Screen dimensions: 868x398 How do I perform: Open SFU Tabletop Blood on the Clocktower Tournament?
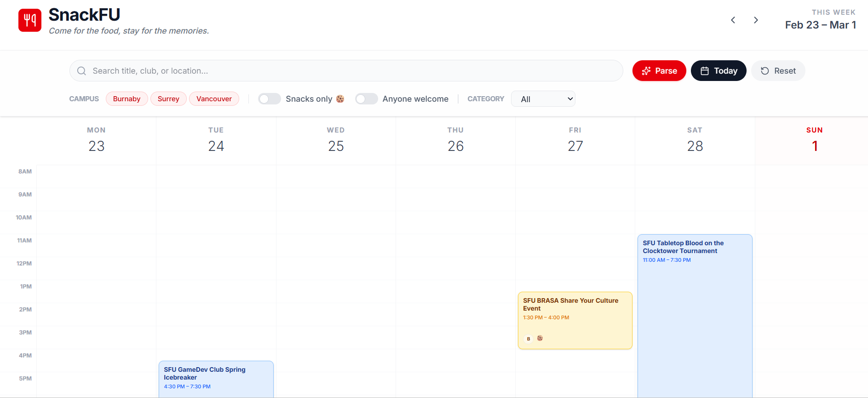pyautogui.click(x=695, y=316)
